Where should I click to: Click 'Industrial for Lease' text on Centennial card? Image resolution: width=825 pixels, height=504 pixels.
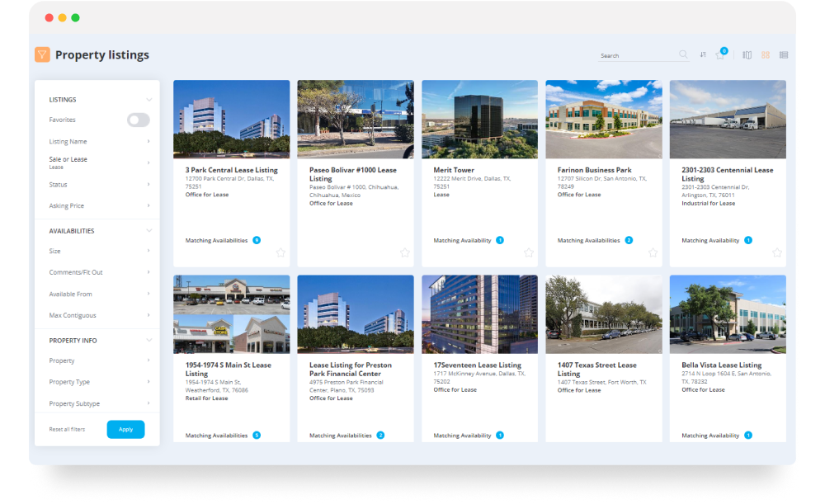click(x=708, y=203)
